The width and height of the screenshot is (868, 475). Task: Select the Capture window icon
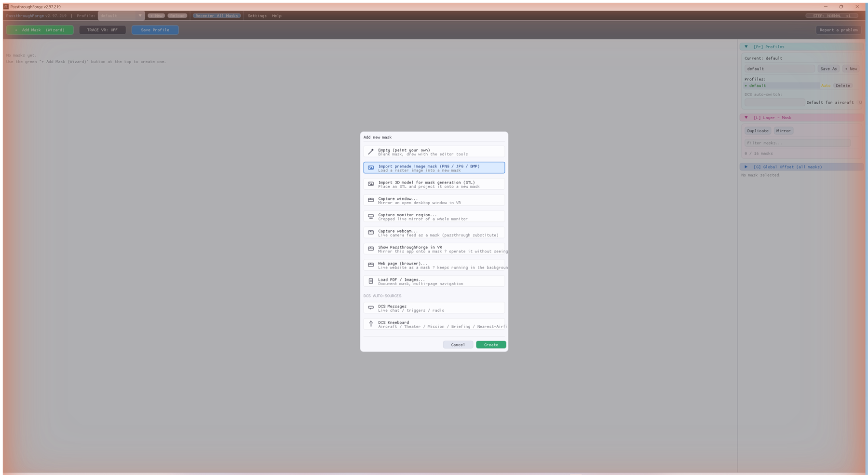pos(370,200)
